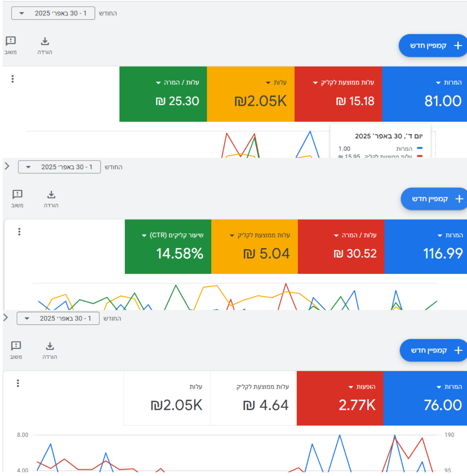Click קמפיין חדש button above the 116.99 card
467x476 pixels.
coord(434,199)
